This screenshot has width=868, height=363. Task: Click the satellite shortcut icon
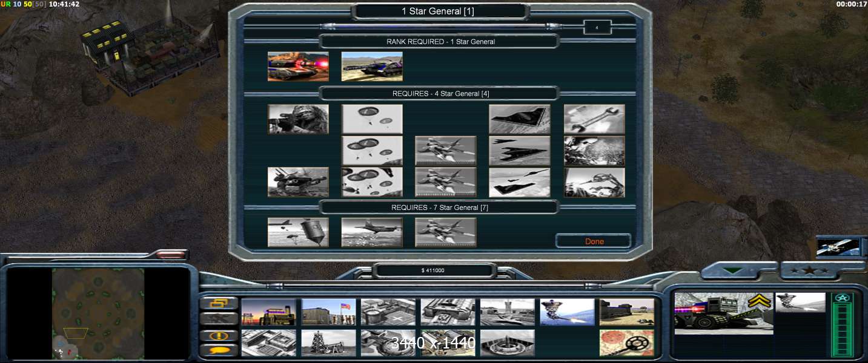click(x=838, y=247)
